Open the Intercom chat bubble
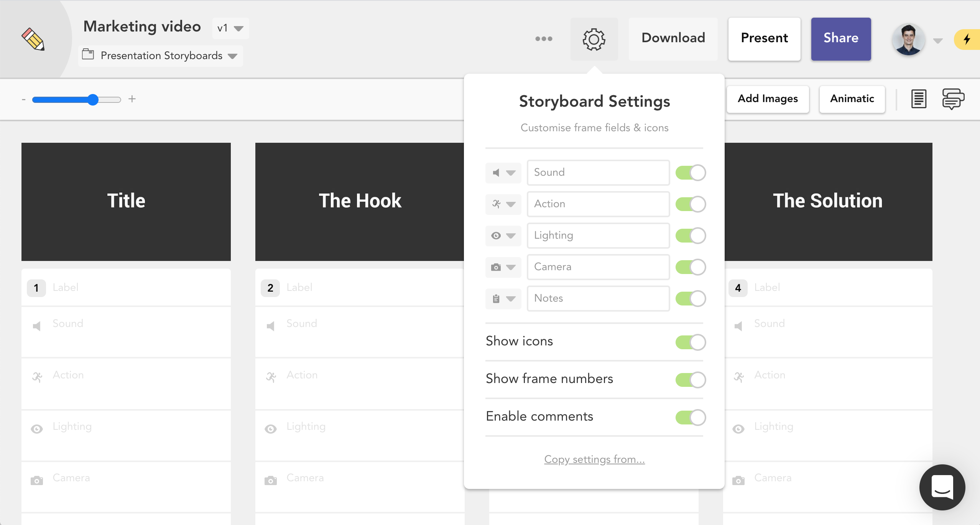Image resolution: width=980 pixels, height=525 pixels. pos(942,487)
